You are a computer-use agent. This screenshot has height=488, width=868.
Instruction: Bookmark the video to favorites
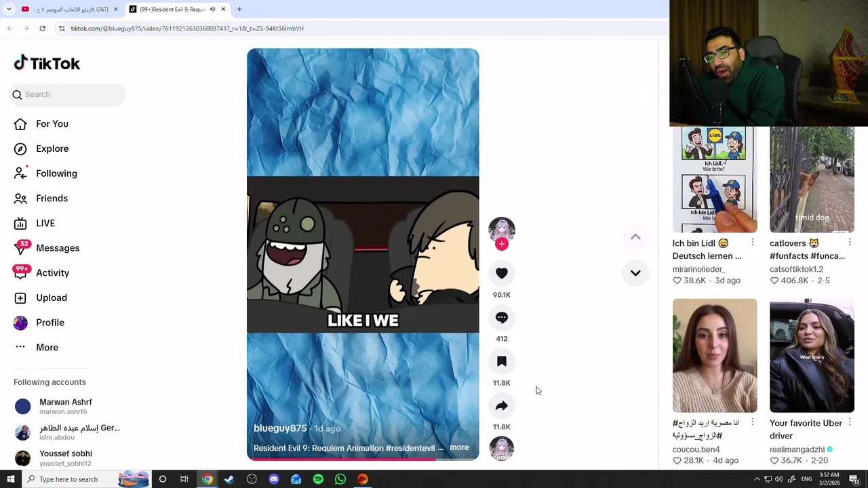(x=502, y=361)
